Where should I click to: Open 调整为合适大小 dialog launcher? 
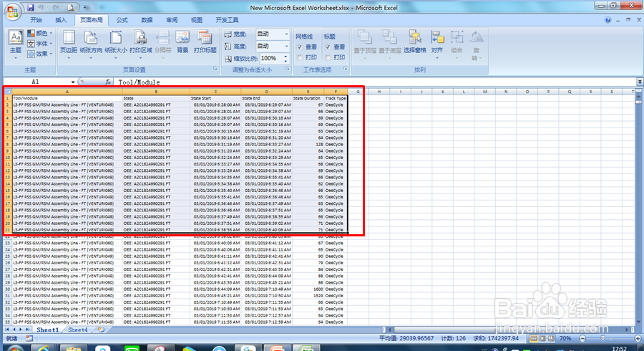click(x=288, y=69)
